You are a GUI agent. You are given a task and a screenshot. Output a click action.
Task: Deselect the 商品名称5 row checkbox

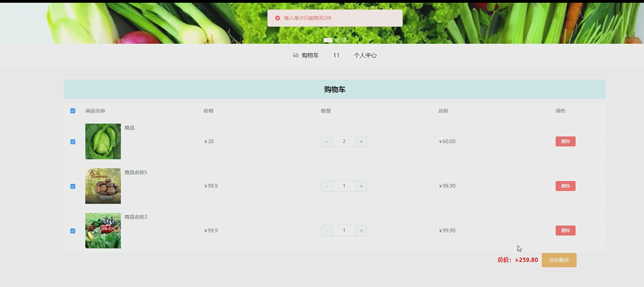[73, 186]
